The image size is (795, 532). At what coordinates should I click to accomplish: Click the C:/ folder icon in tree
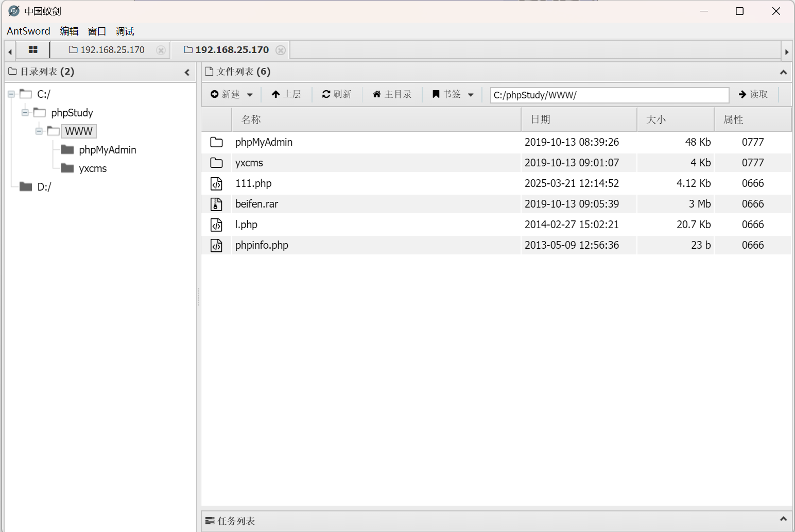pyautogui.click(x=26, y=94)
